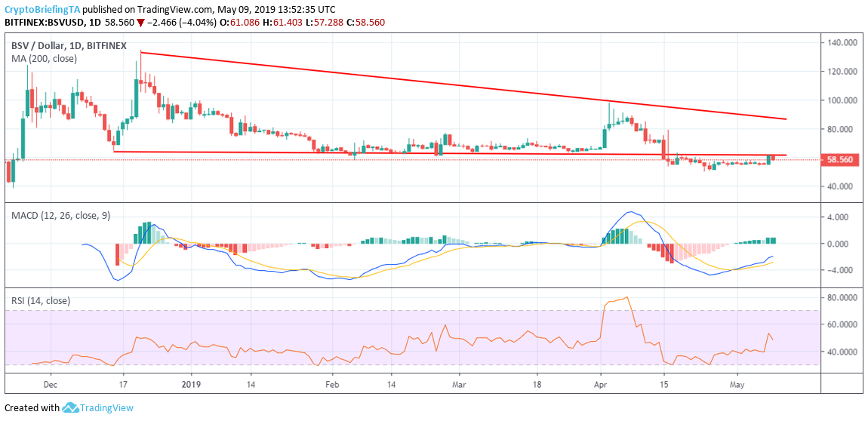The height and width of the screenshot is (421, 868).
Task: Click the 100.000 price axis label
Action: click(842, 100)
